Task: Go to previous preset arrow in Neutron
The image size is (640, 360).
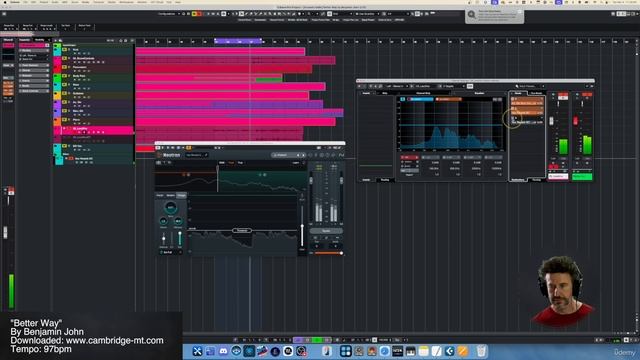Action: (298, 155)
